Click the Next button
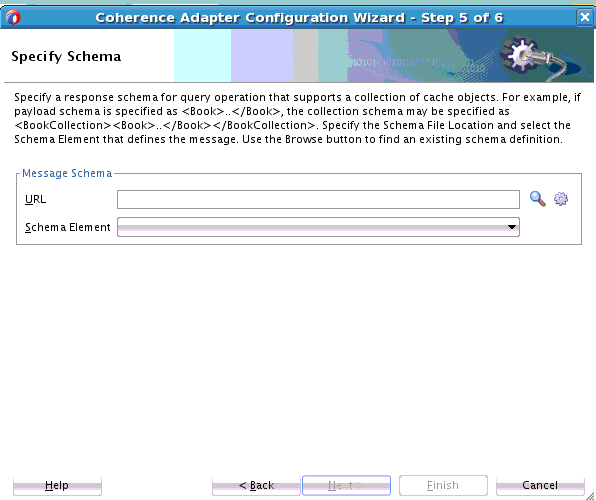The height and width of the screenshot is (500, 596). (x=346, y=485)
